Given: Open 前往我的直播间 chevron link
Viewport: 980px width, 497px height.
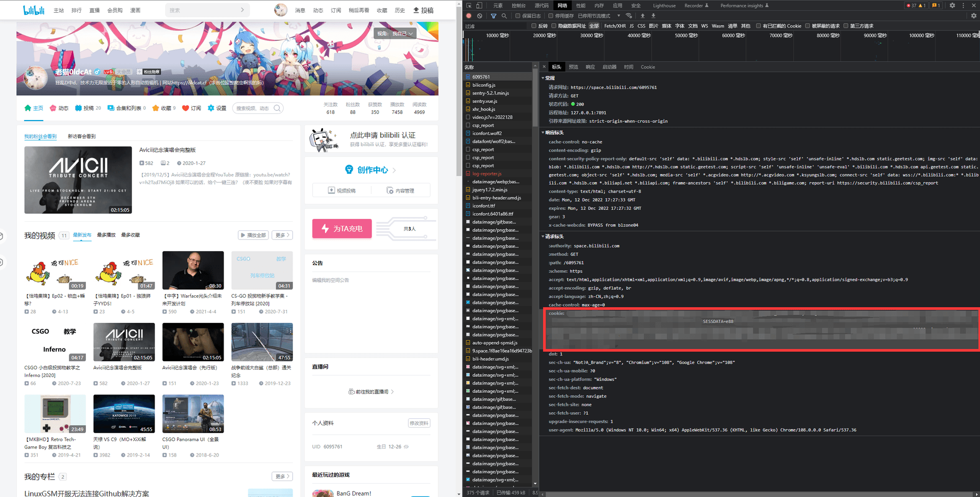Looking at the screenshot, I should click(371, 392).
